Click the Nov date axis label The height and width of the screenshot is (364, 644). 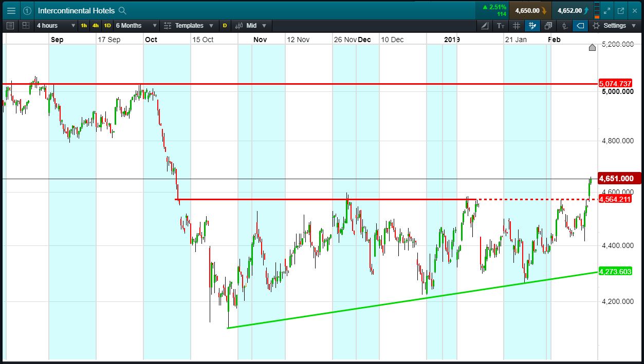[x=261, y=40]
